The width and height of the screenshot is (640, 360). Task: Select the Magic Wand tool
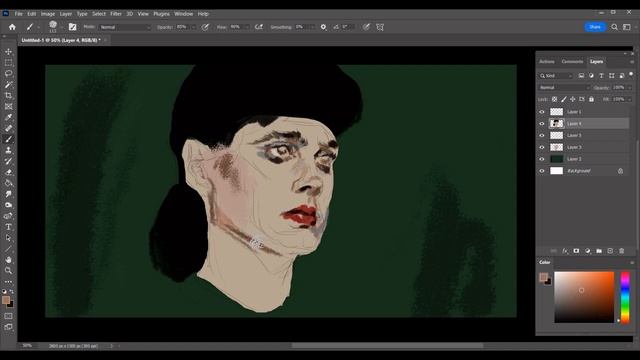(8, 84)
